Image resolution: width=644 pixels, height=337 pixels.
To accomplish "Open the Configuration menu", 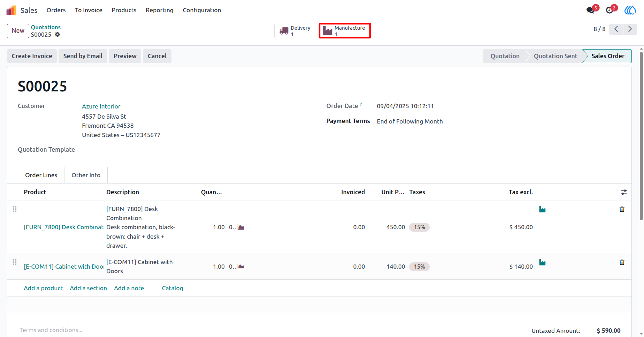I will 202,10.
